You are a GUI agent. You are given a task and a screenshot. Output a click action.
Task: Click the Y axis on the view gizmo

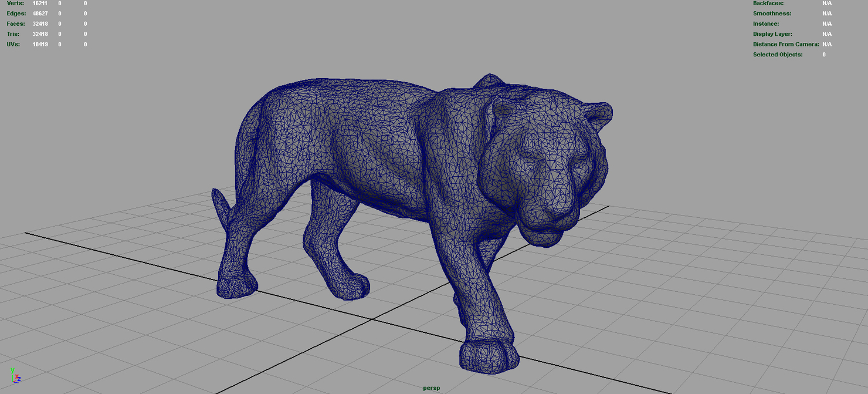pos(12,370)
